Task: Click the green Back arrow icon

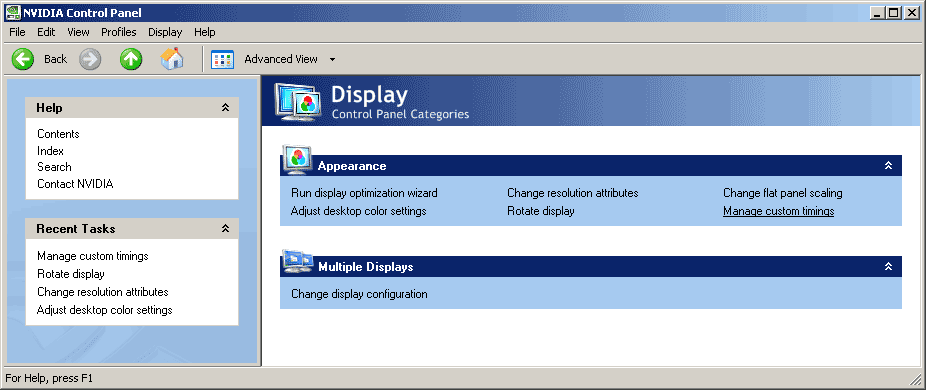Action: [22, 59]
